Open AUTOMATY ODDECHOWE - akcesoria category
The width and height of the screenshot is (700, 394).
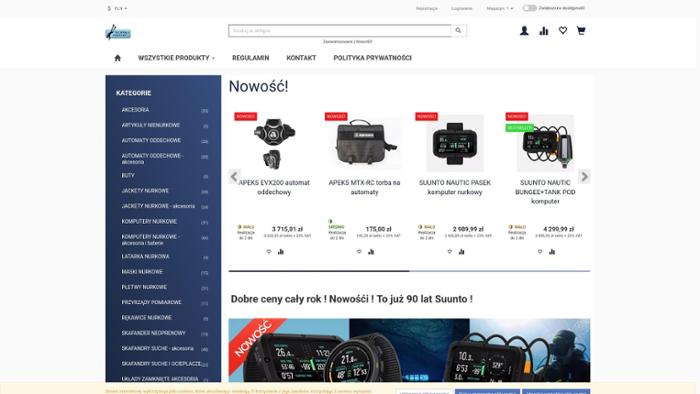pyautogui.click(x=153, y=159)
